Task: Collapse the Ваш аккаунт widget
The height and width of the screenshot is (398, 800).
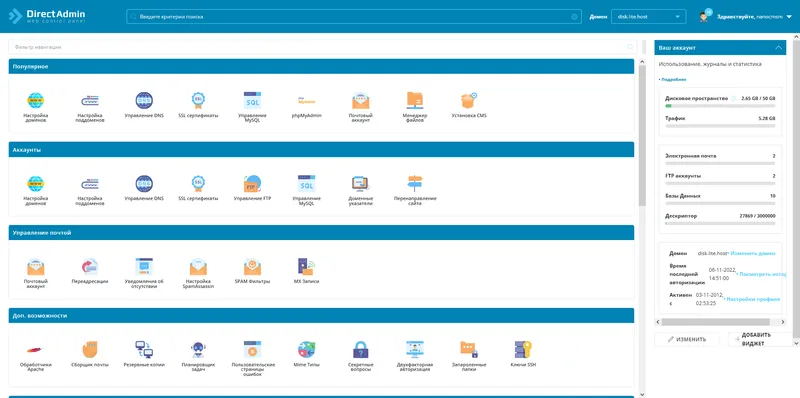Action: (779, 47)
